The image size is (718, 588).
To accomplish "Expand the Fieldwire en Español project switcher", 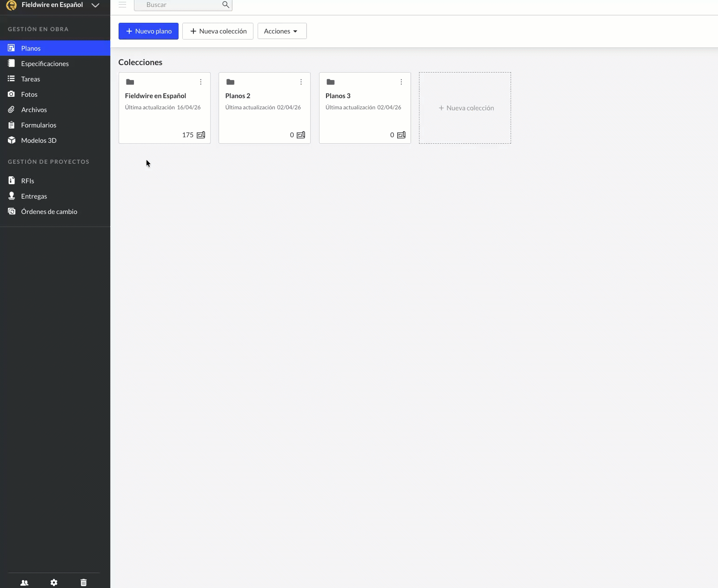I will click(95, 5).
